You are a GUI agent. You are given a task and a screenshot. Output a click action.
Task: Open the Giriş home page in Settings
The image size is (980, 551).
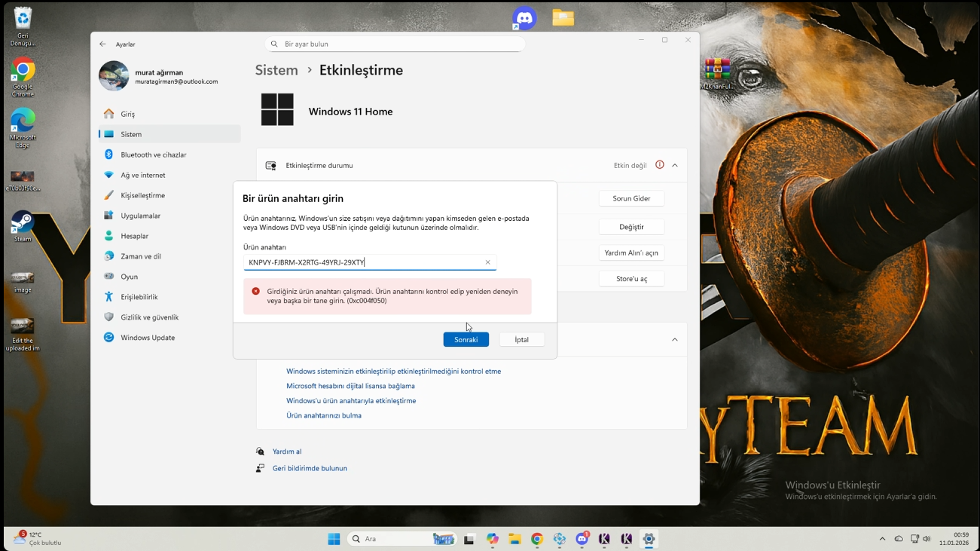pyautogui.click(x=169, y=114)
